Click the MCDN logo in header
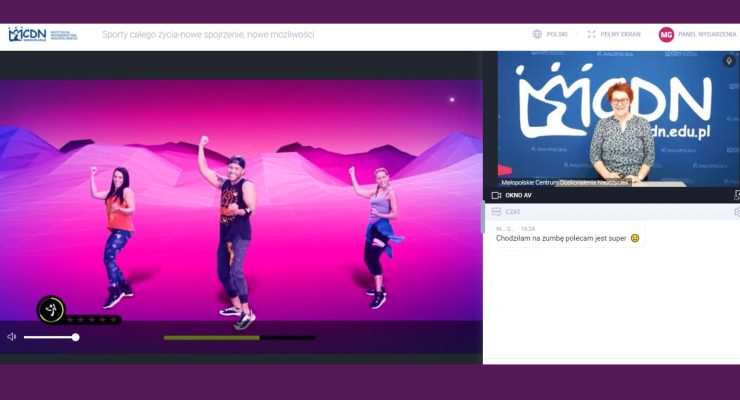Viewport: 740px width, 400px height. point(28,35)
